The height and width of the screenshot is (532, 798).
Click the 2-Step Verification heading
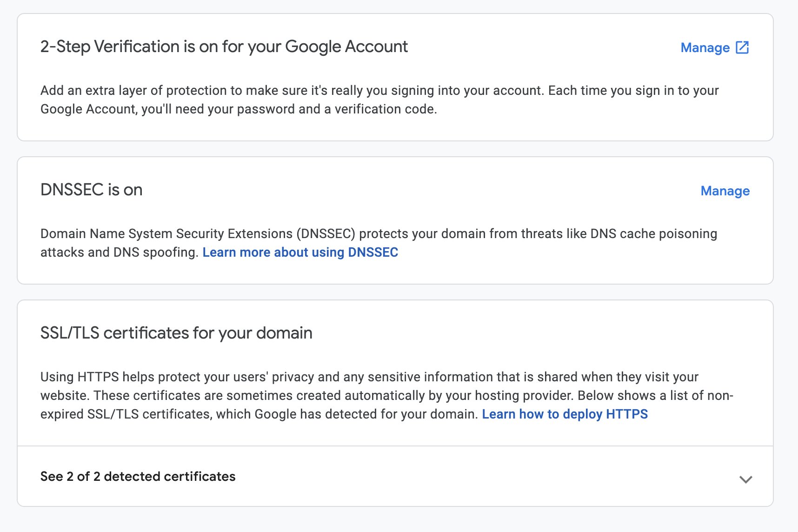pyautogui.click(x=224, y=47)
